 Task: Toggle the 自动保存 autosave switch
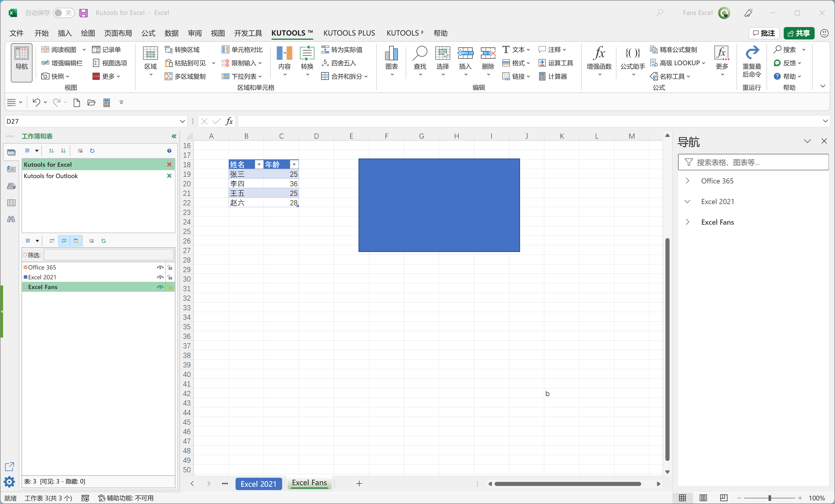tap(64, 13)
